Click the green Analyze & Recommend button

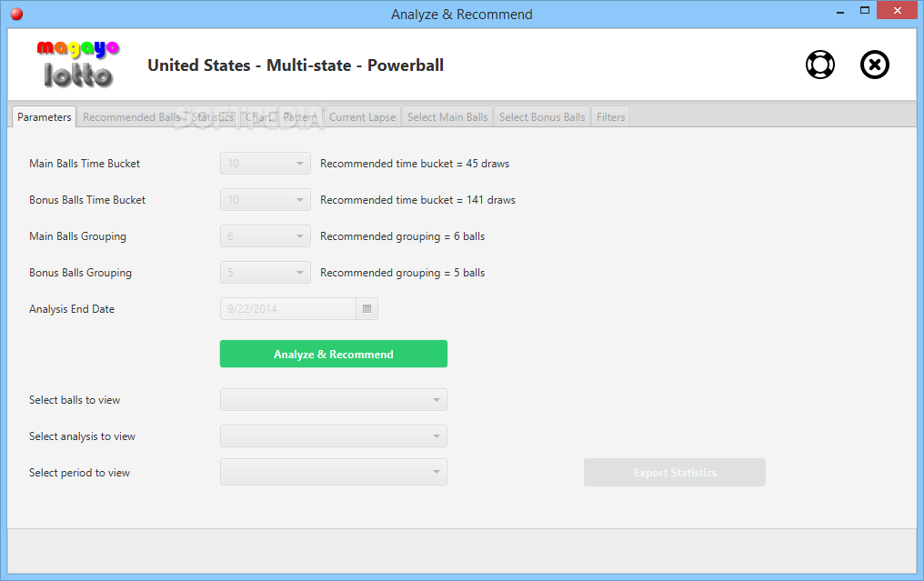pos(334,354)
